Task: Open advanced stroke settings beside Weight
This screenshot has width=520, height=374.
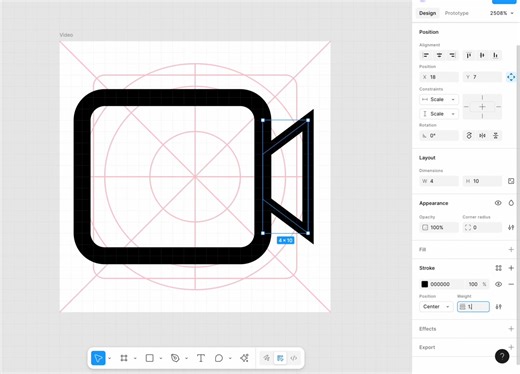Action: point(498,307)
